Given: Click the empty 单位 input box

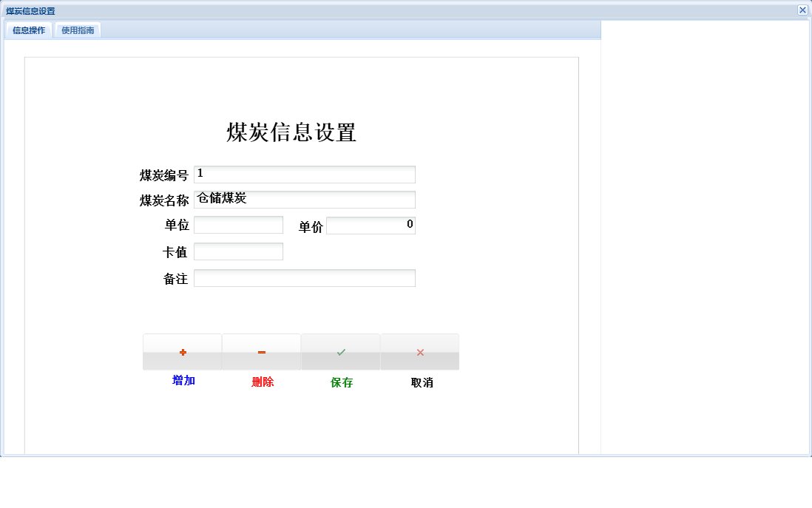Looking at the screenshot, I should click(238, 224).
